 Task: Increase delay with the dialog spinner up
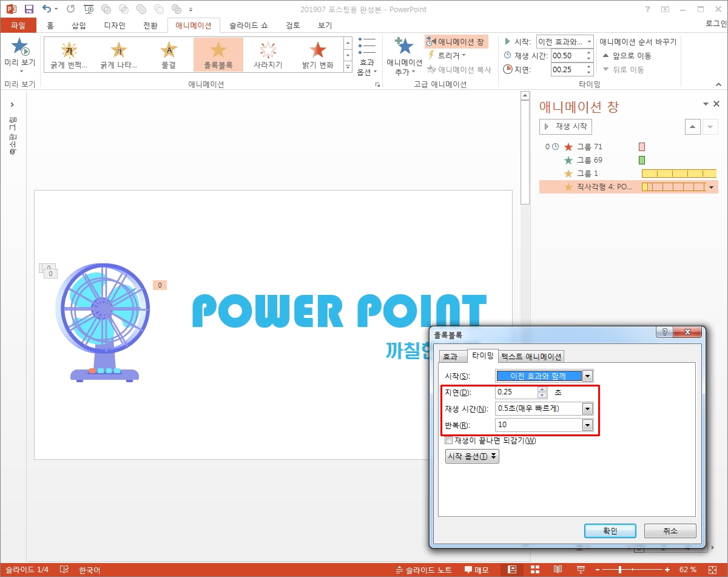coord(542,389)
